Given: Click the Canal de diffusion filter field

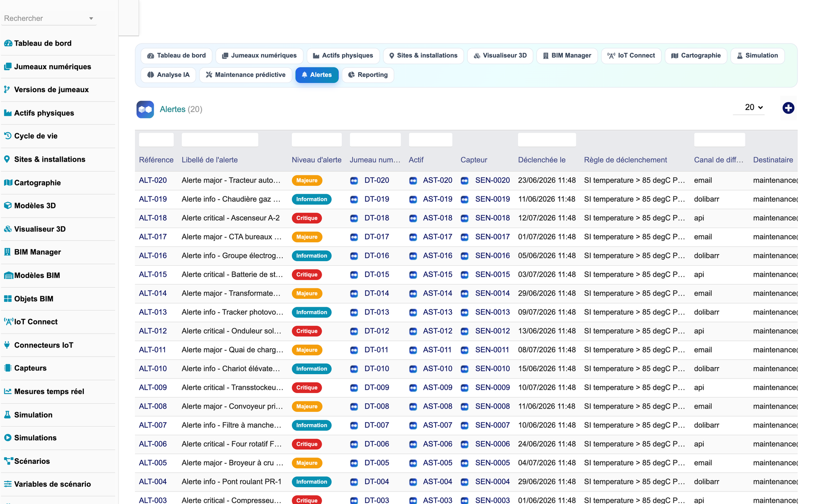Looking at the screenshot, I should click(720, 140).
